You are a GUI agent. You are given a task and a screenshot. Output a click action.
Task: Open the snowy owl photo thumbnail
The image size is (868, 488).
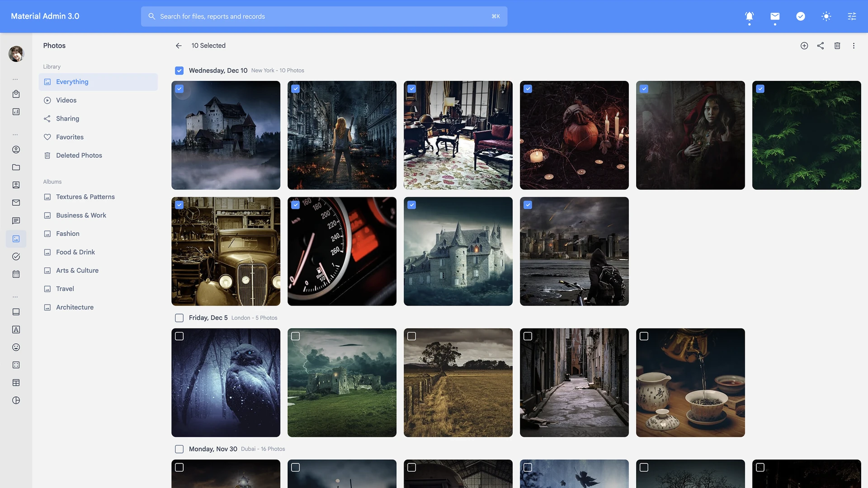click(226, 383)
